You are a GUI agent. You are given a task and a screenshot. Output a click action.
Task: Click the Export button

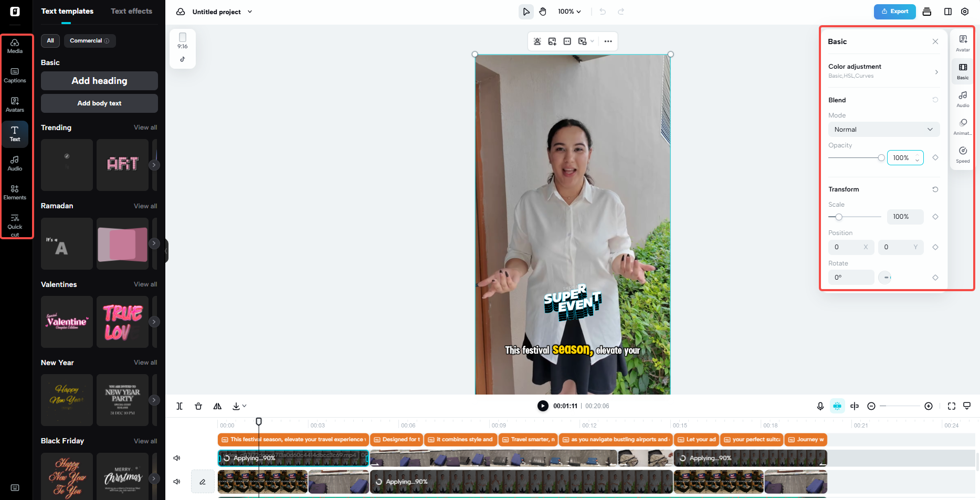894,11
